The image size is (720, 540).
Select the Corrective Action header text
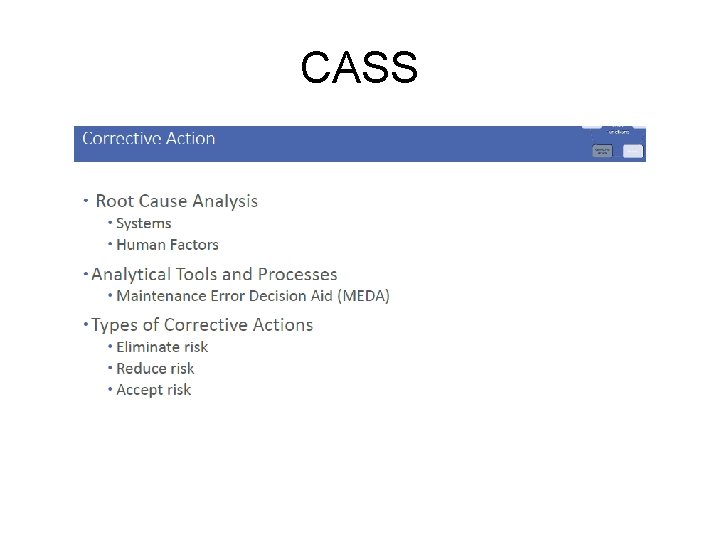click(x=148, y=139)
